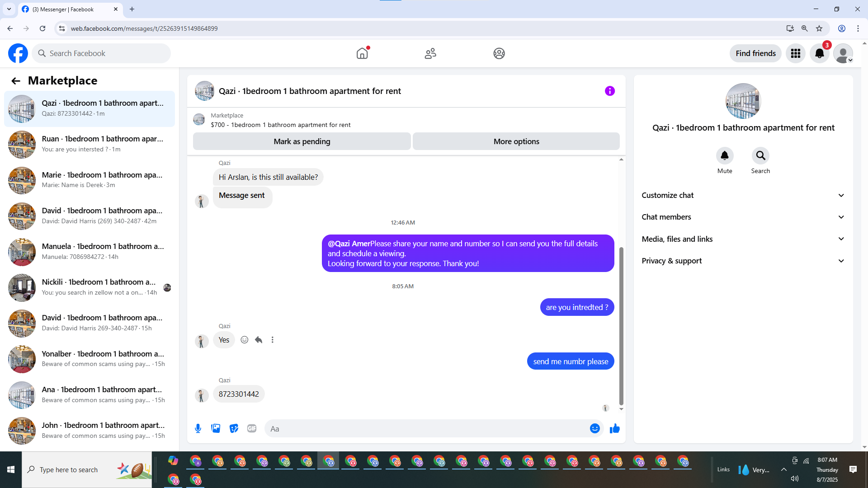
Task: Open Nickili's apartment conversation
Action: (x=90, y=288)
